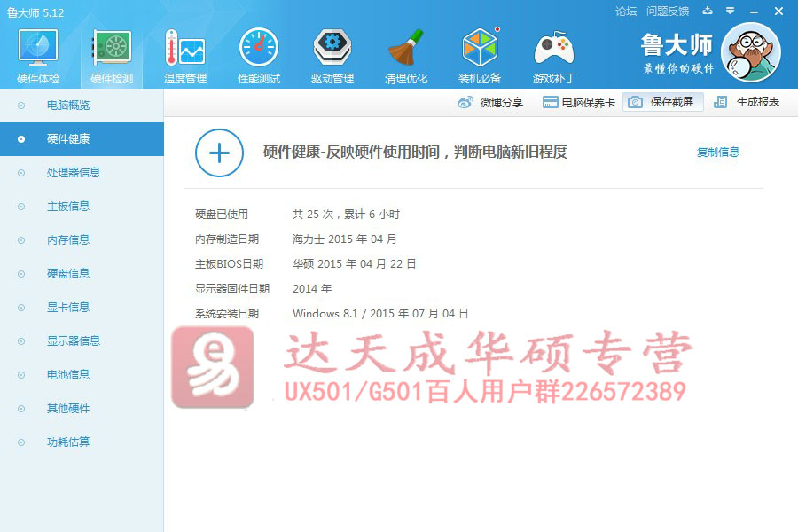The image size is (798, 532).
Task: Open 温度管理 thermometer icon
Action: (x=184, y=47)
